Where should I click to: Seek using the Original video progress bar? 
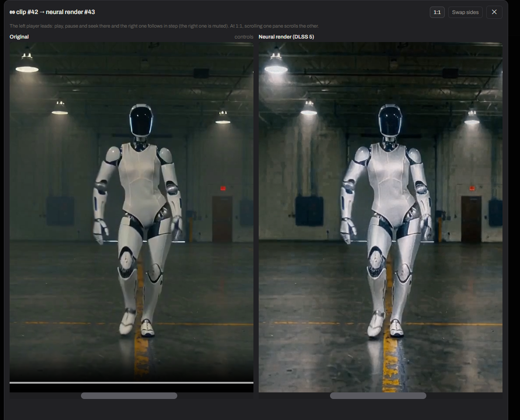point(131,383)
